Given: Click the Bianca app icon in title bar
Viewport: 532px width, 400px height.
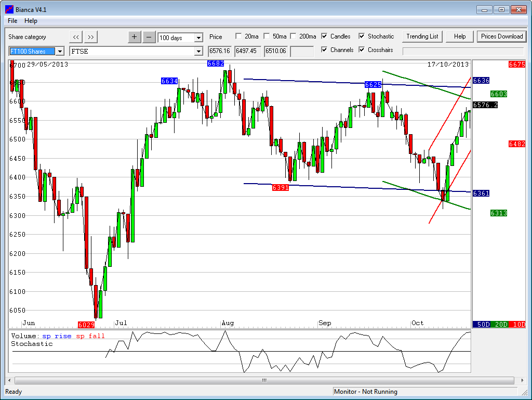Looking at the screenshot, I should click(9, 9).
